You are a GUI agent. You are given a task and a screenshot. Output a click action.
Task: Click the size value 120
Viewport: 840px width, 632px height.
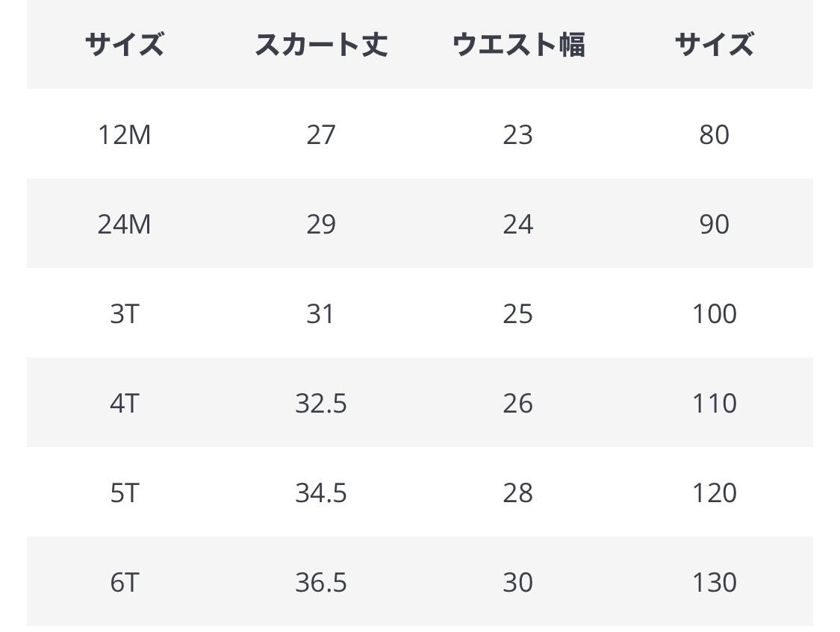coord(714,493)
